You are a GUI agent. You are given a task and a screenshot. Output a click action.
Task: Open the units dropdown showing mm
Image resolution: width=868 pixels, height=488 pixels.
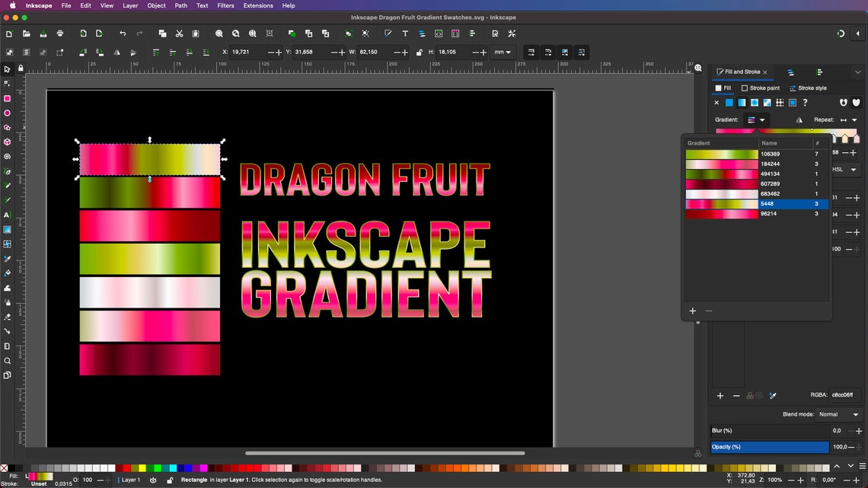[x=503, y=52]
